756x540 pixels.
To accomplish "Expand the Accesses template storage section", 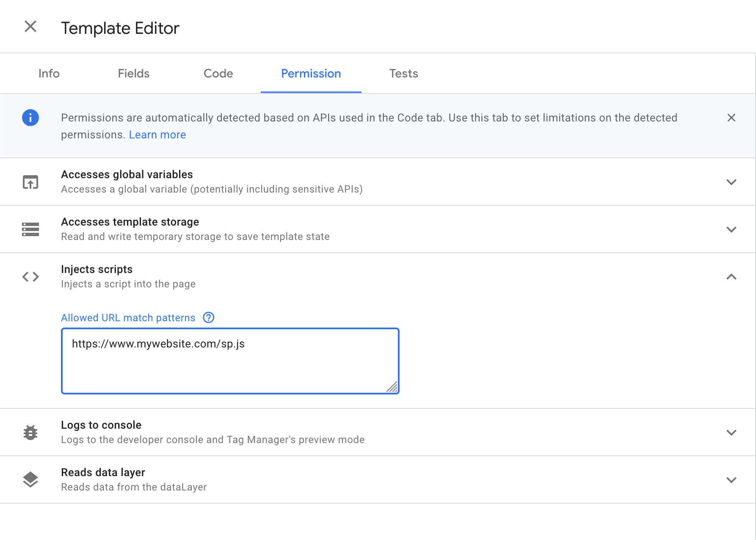I will point(731,229).
